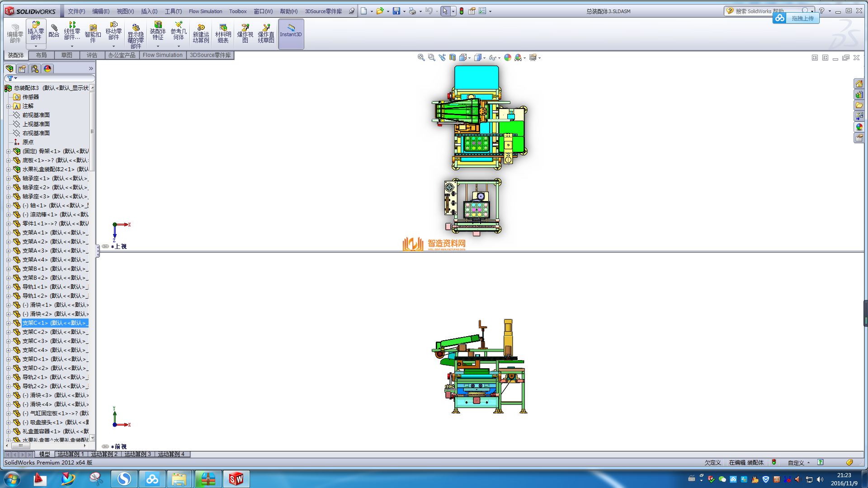Image resolution: width=868 pixels, height=488 pixels.
Task: Click the Edit Appearance color ball icon
Action: [508, 57]
